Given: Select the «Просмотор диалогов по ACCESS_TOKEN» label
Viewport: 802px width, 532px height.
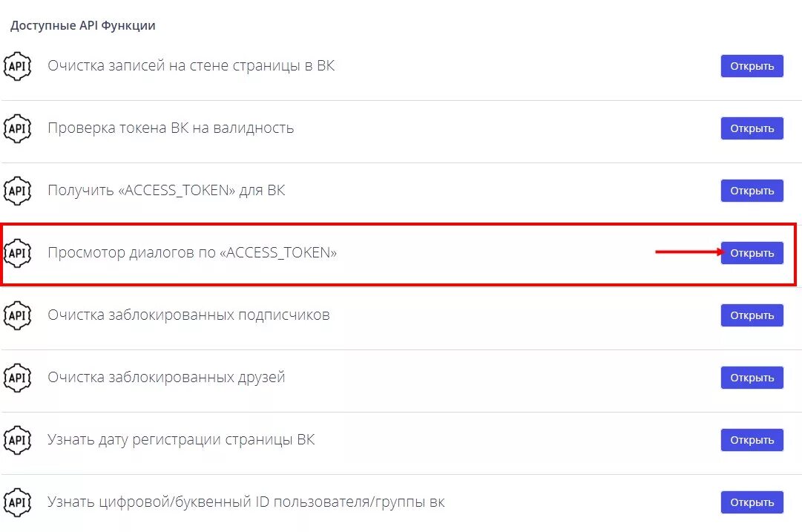Looking at the screenshot, I should tap(192, 253).
